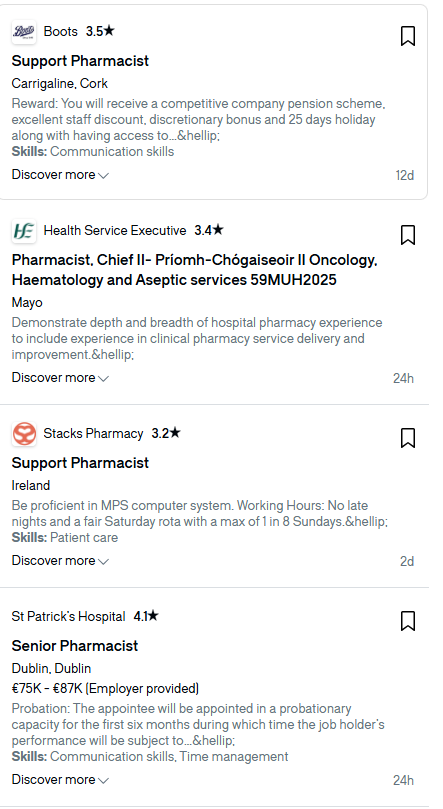Click the St Patrick's Hospital employer name
Viewport: 443px width, 809px height.
pos(69,617)
